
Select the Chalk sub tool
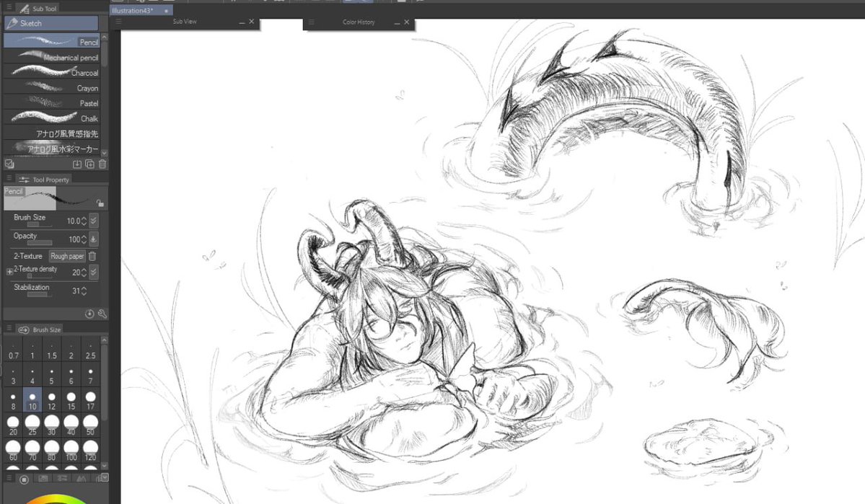pos(52,118)
